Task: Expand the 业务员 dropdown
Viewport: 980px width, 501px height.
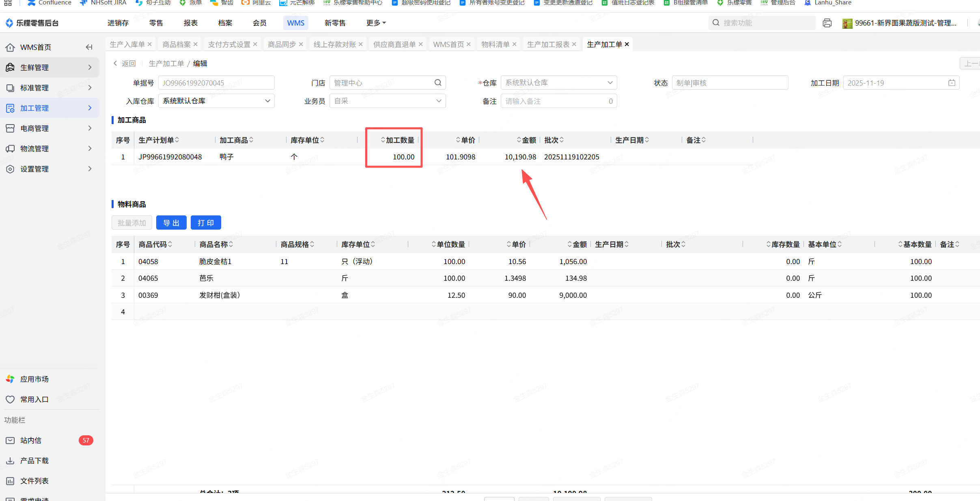Action: (387, 101)
